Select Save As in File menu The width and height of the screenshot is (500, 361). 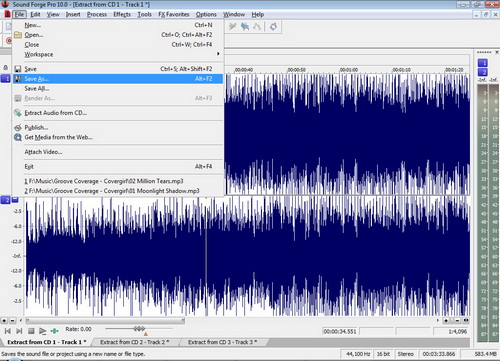point(118,79)
